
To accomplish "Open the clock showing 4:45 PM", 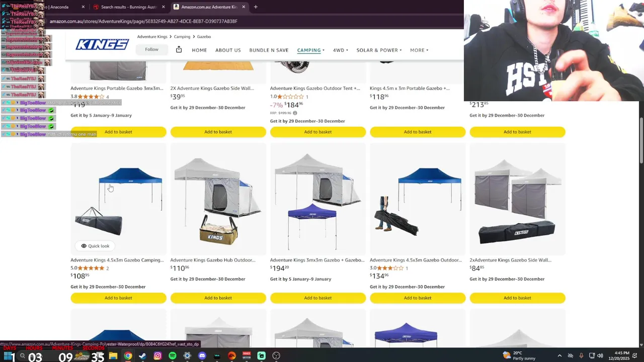I will coord(618,355).
